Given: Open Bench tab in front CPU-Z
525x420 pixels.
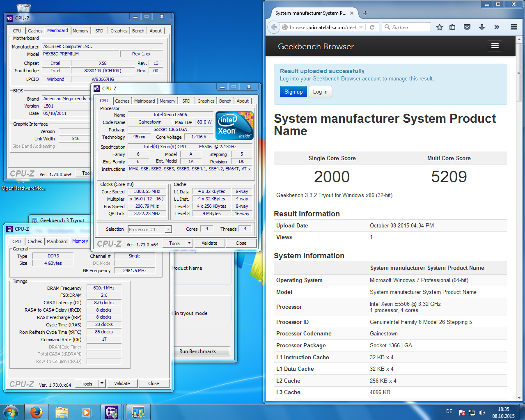Looking at the screenshot, I should (225, 101).
